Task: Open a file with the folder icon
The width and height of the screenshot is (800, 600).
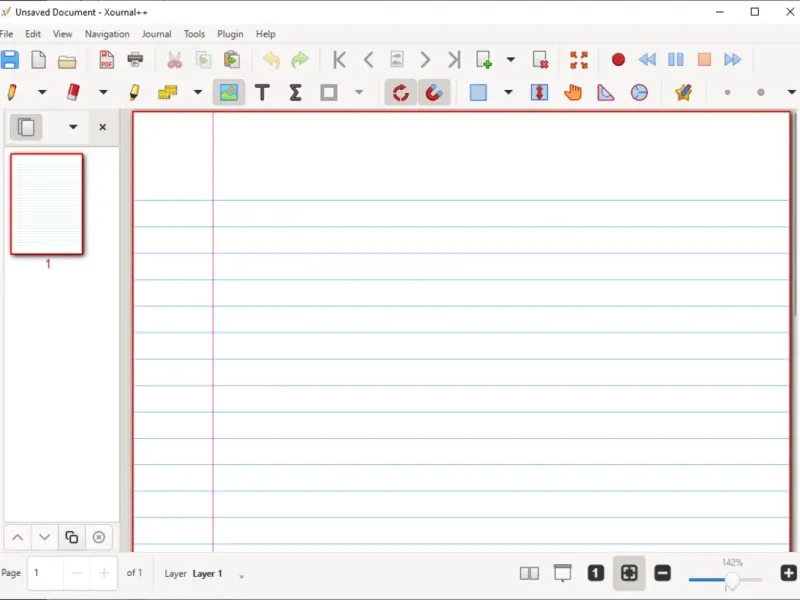Action: pos(67,61)
